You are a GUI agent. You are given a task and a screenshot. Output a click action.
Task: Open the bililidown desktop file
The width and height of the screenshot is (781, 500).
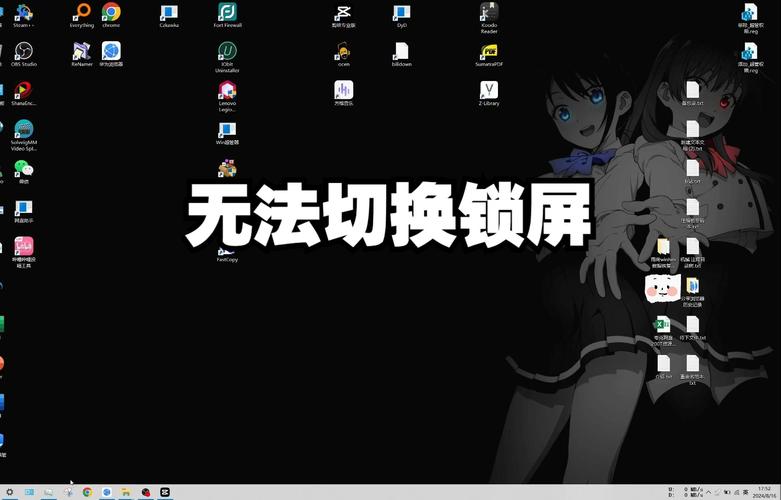[401, 55]
